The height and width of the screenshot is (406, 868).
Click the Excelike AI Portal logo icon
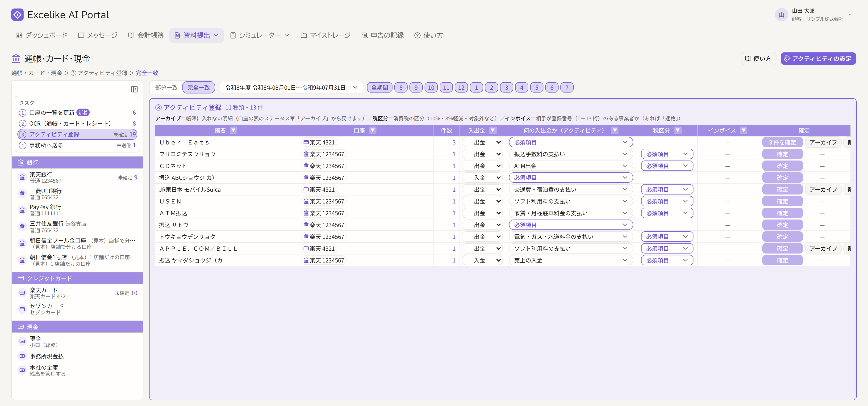17,14
